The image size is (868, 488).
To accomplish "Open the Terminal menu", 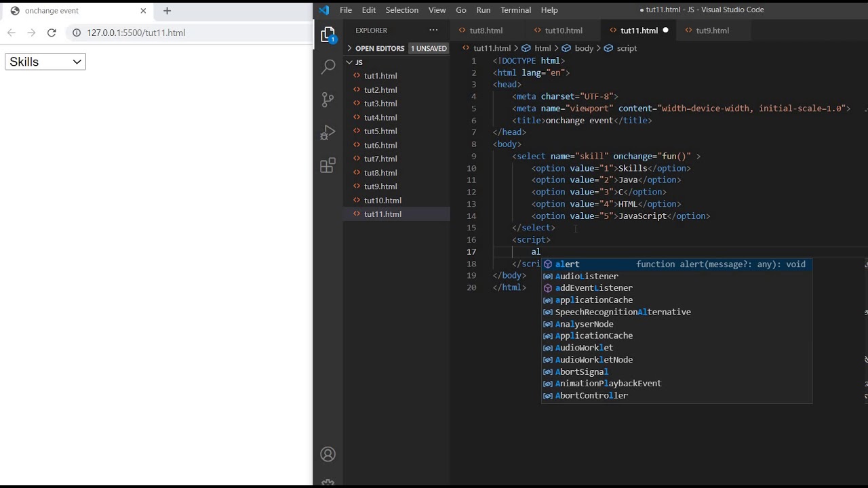I will [515, 10].
